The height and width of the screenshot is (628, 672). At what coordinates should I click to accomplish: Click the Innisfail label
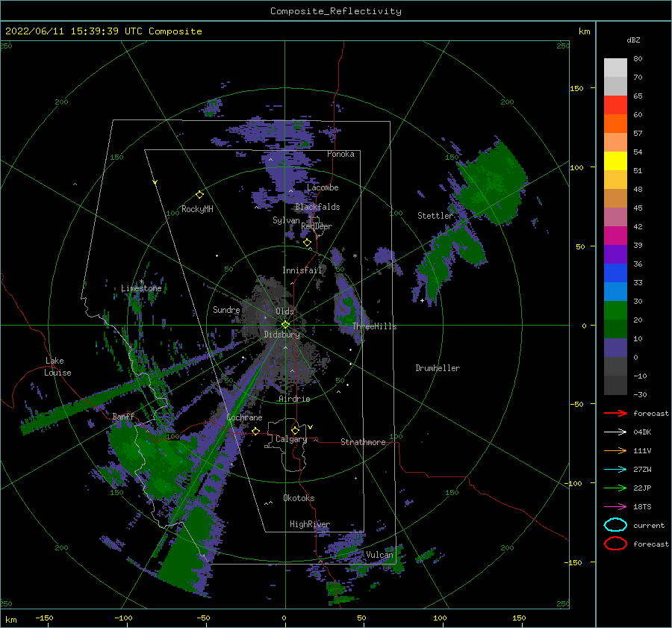pyautogui.click(x=302, y=270)
